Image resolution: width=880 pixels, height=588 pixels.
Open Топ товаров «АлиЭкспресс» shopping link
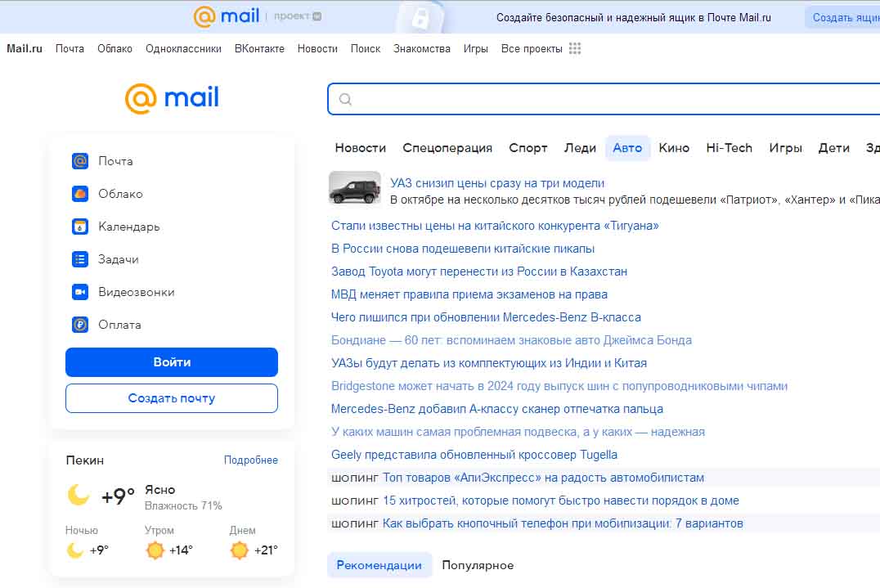543,478
